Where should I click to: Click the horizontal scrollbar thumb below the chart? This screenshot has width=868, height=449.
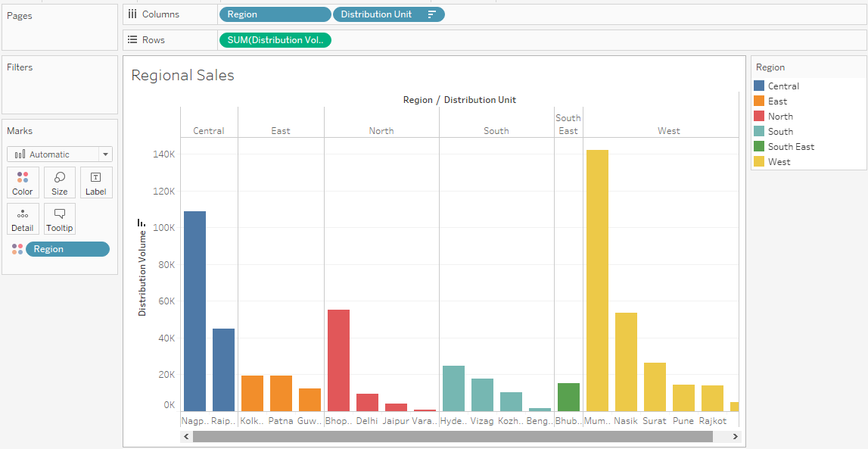(x=454, y=436)
